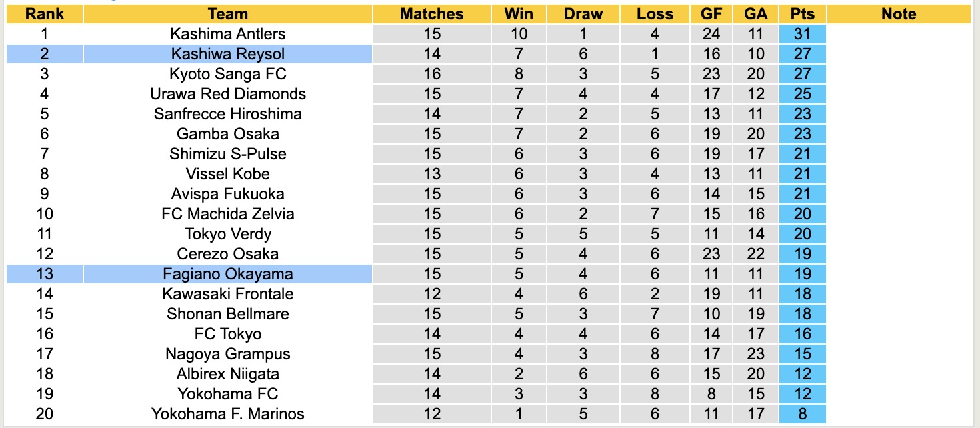Screen dimensions: 980x428
Task: Click the Pts column header
Action: click(x=802, y=14)
